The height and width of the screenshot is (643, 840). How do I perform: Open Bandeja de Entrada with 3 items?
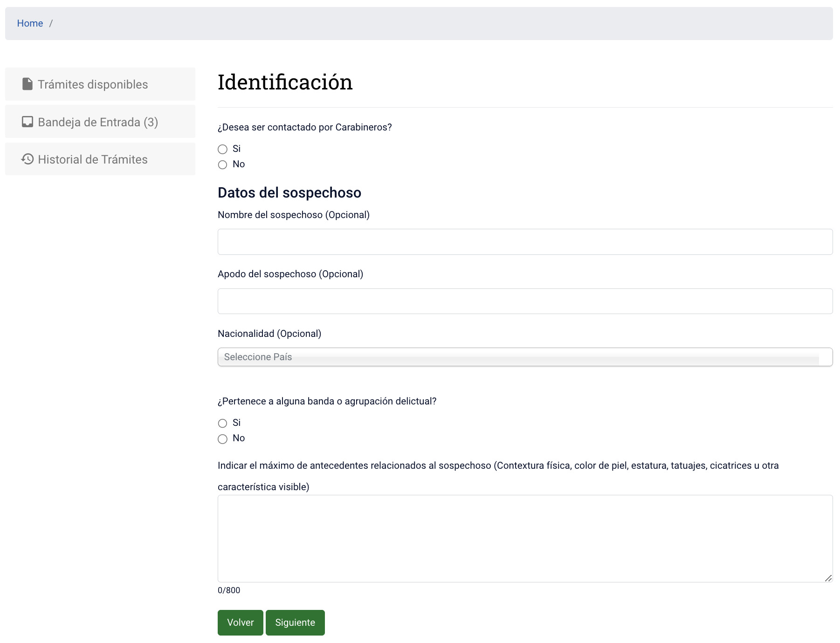(x=98, y=122)
